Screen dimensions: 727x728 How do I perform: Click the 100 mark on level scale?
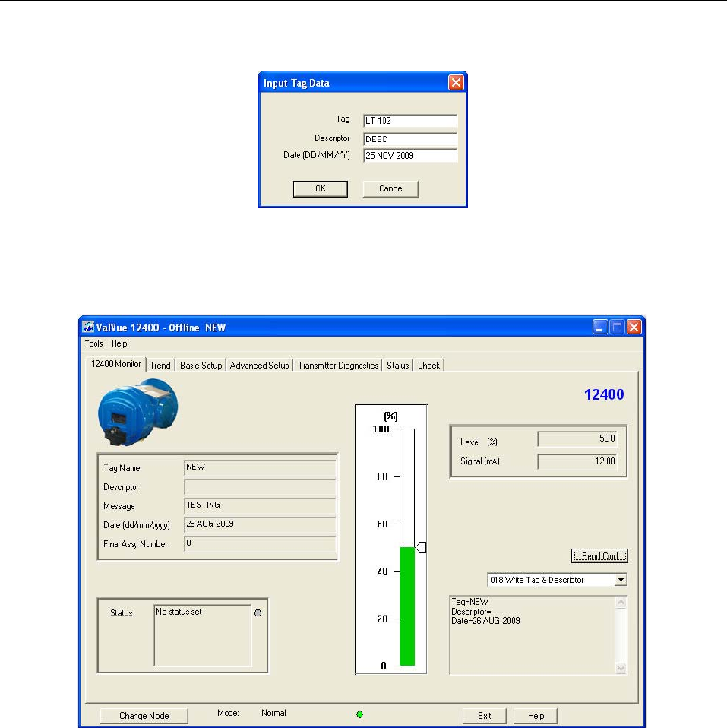coord(381,429)
